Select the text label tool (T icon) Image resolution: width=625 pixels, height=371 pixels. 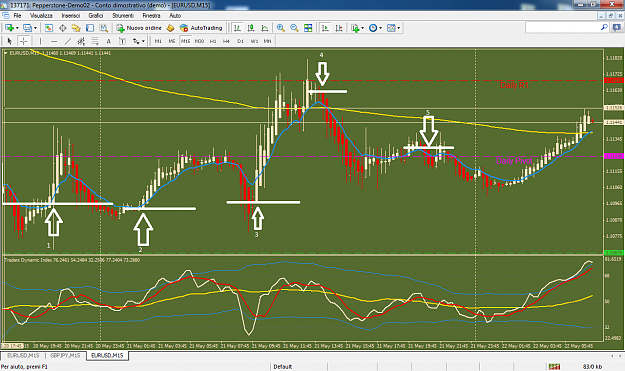122,41
